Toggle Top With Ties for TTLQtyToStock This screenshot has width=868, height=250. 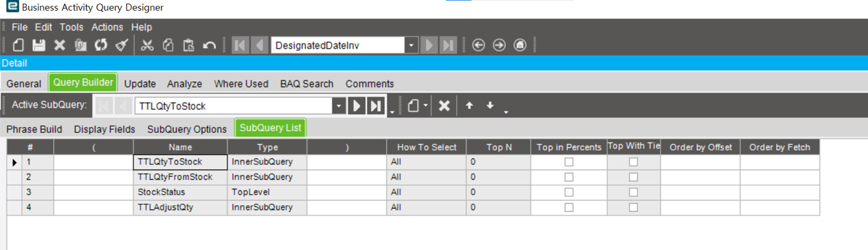[633, 162]
